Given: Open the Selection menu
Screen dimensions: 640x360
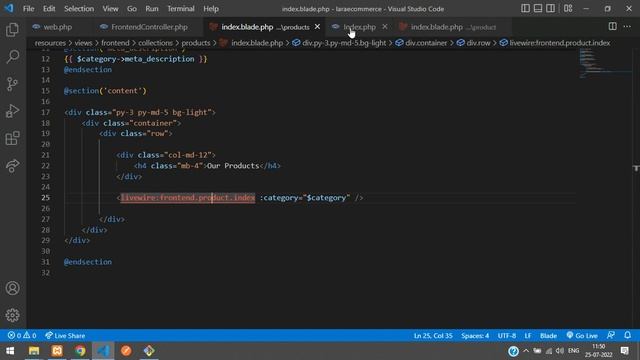Looking at the screenshot, I should [x=79, y=9].
